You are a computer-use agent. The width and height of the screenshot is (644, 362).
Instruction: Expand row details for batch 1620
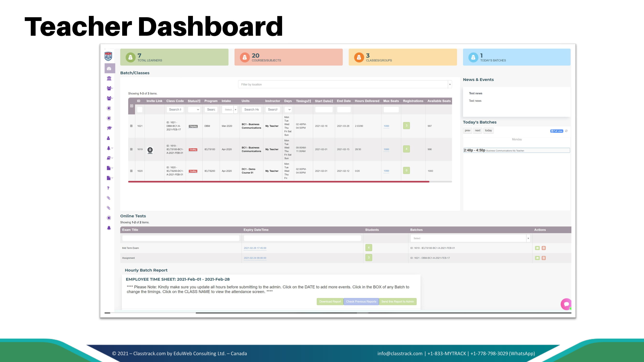[131, 171]
